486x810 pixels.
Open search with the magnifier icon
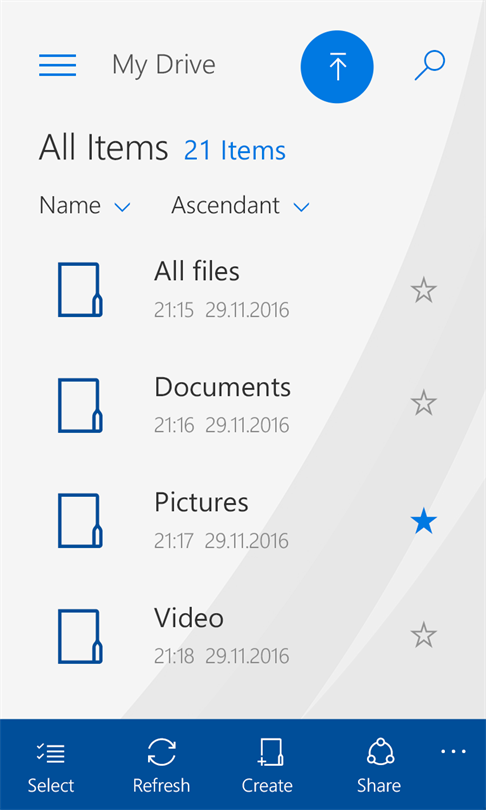click(430, 65)
